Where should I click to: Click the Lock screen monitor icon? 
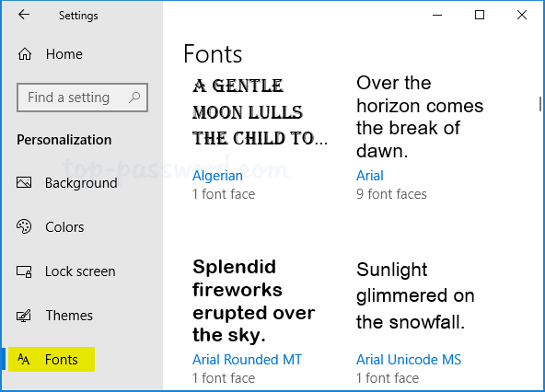24,271
